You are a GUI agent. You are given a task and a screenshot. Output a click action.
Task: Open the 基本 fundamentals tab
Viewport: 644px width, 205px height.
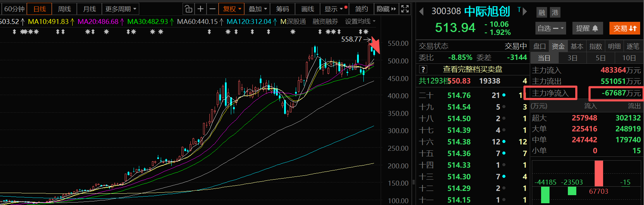(x=577, y=46)
